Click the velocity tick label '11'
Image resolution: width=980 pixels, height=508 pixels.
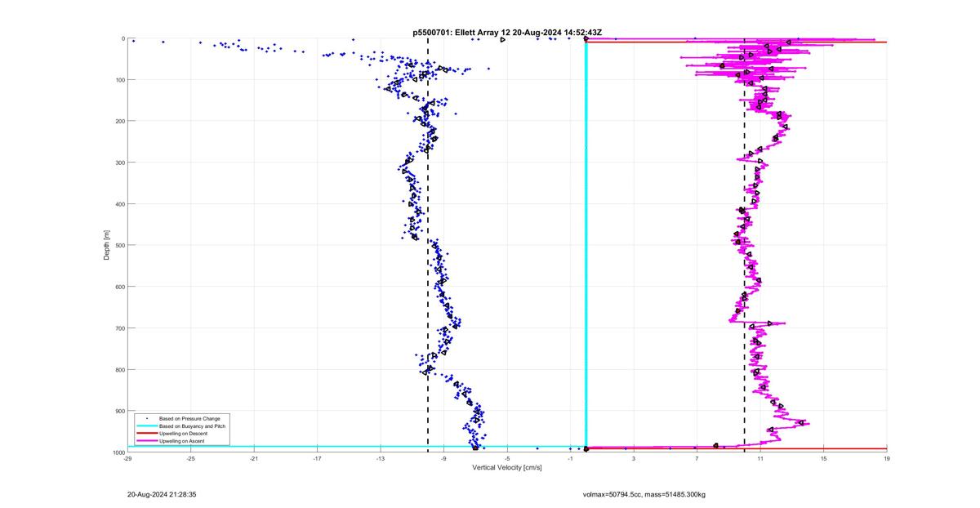point(760,459)
